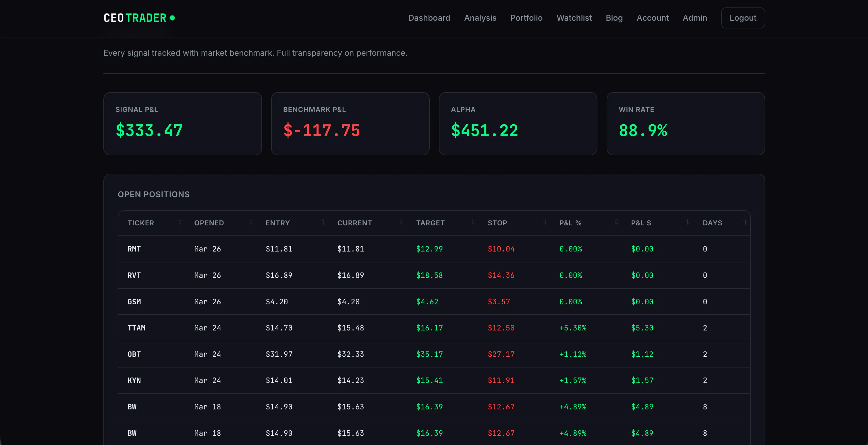Click OBT current price $32.33
Image resolution: width=868 pixels, height=445 pixels.
click(350, 354)
